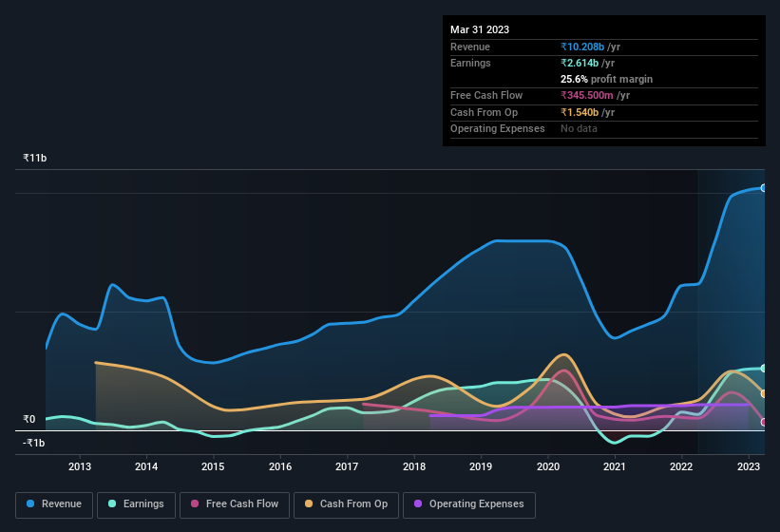Click the 2021 x-axis label
The image size is (780, 532).
point(615,466)
